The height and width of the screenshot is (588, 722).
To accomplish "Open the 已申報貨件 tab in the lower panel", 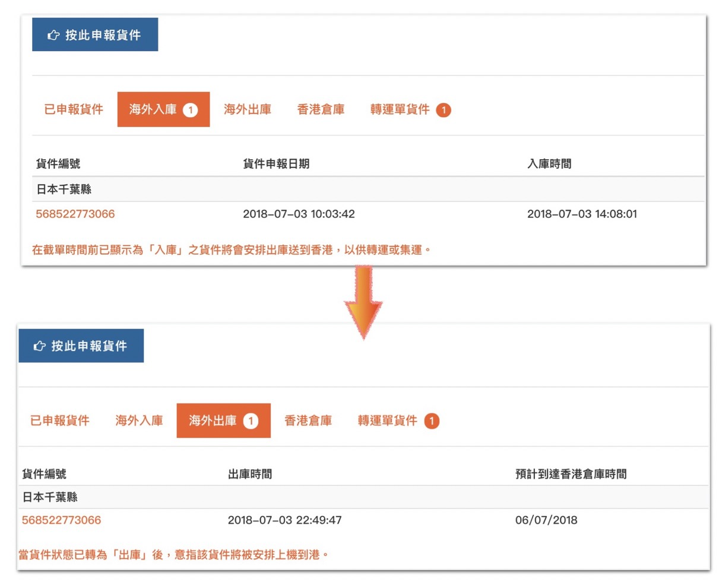I will (60, 421).
